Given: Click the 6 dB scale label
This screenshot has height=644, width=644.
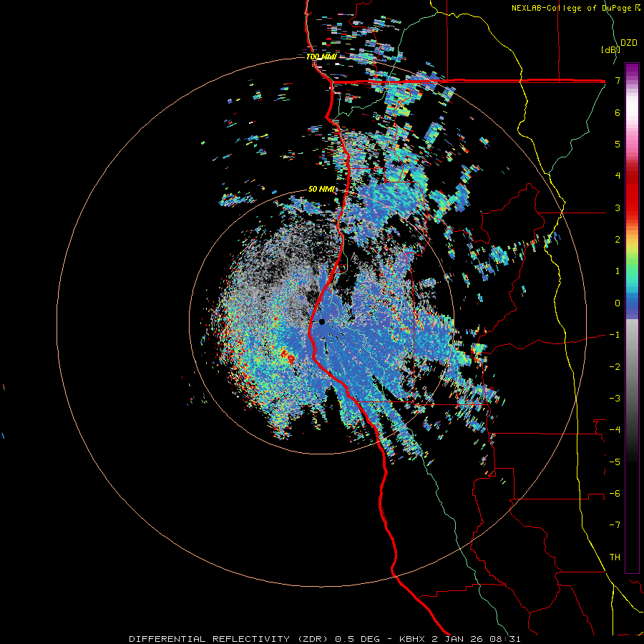Looking at the screenshot, I should 618,112.
